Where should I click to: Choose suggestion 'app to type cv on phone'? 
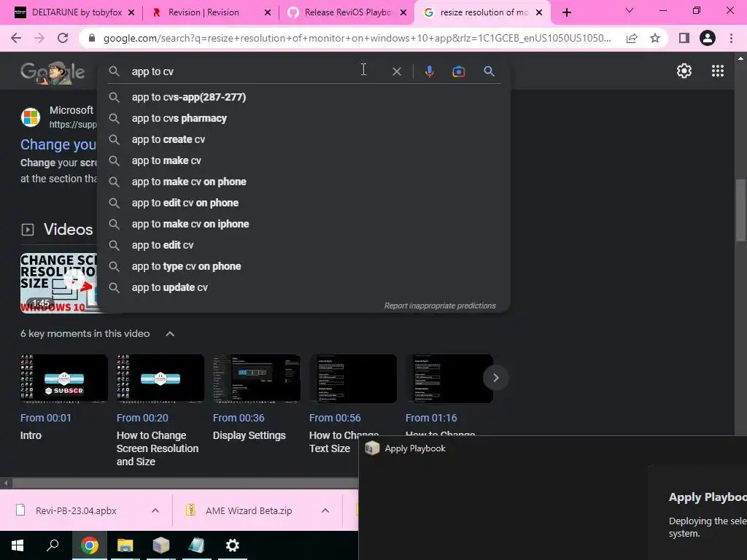click(x=303, y=266)
